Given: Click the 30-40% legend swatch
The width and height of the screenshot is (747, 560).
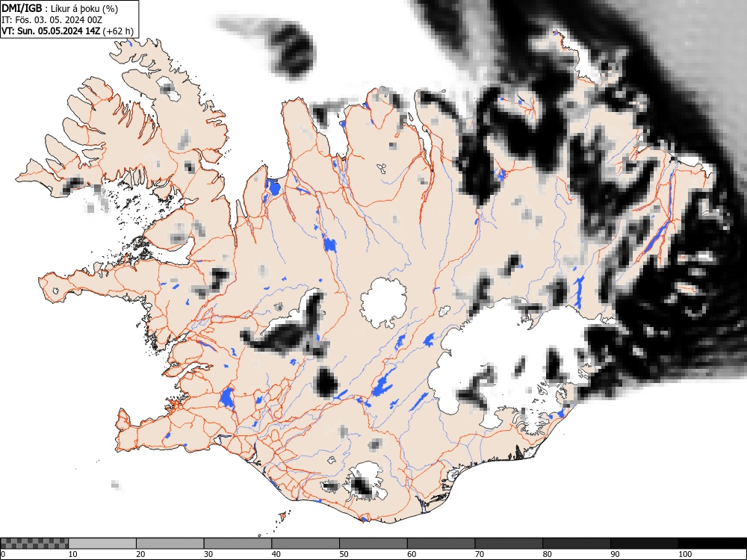Looking at the screenshot, I should (238, 544).
